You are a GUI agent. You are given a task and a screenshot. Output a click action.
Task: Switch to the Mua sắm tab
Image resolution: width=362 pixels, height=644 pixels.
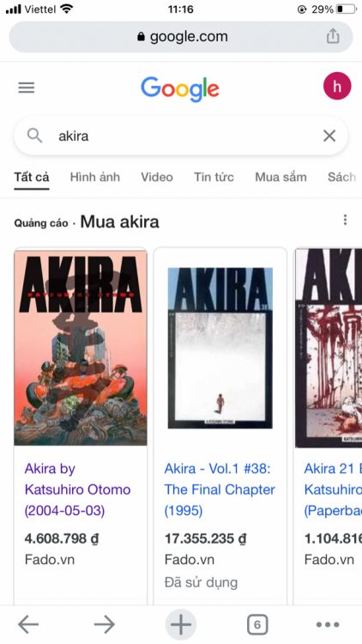tap(281, 177)
